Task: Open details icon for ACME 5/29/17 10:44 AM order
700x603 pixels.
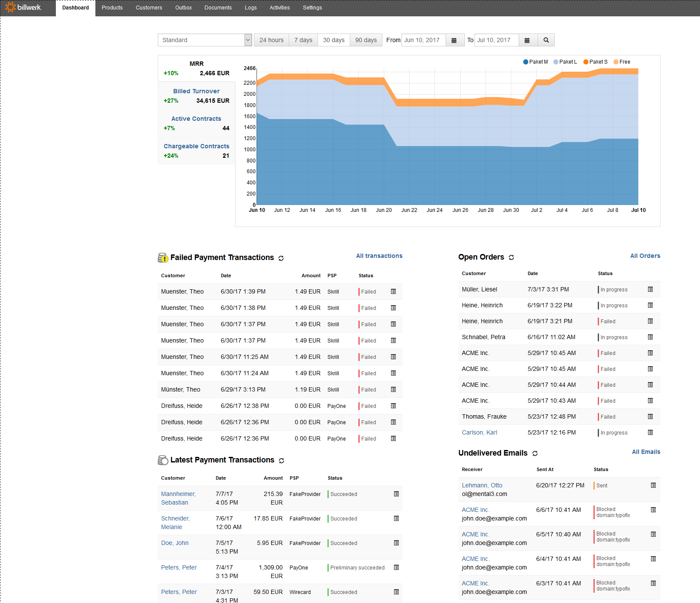Action: pyautogui.click(x=650, y=385)
